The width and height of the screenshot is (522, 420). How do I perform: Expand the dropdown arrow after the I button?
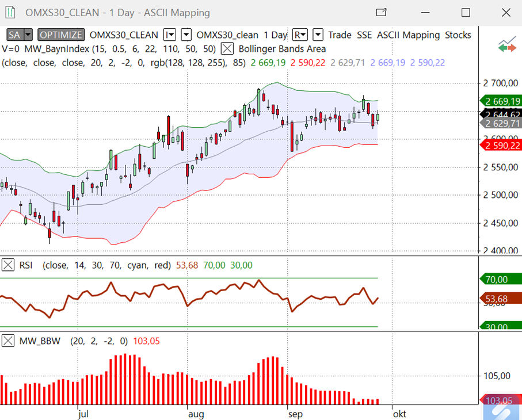coord(186,35)
